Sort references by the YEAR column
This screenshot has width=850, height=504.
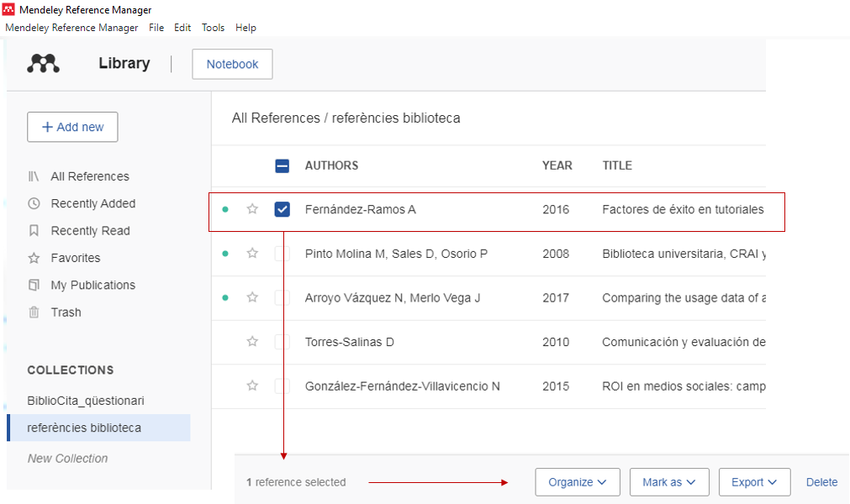click(x=557, y=165)
